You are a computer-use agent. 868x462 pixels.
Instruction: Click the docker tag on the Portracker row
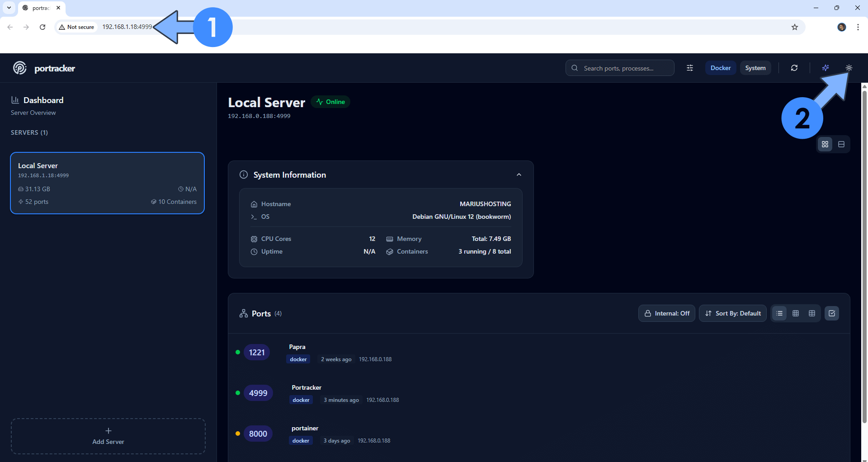click(301, 400)
